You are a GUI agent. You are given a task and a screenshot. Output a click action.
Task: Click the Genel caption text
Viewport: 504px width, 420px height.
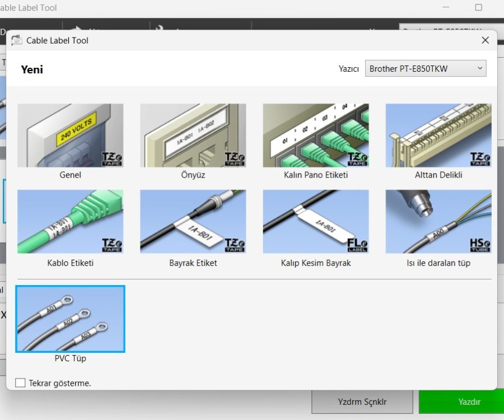tap(70, 175)
